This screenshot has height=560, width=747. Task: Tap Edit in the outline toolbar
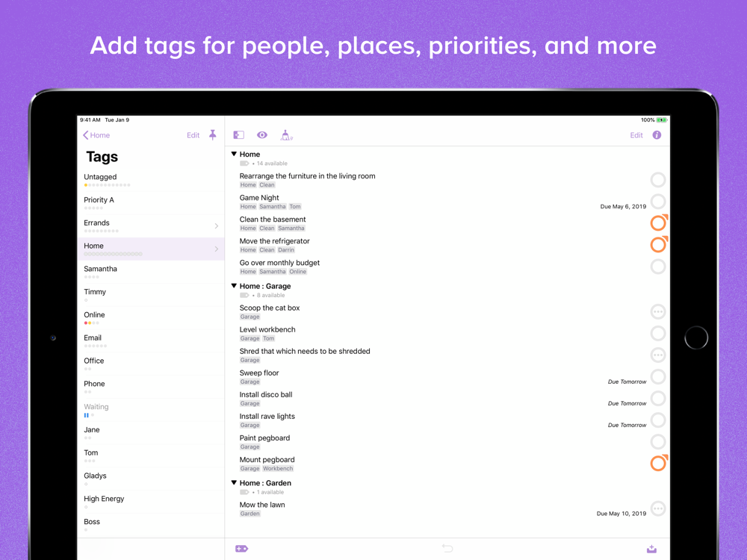coord(636,135)
